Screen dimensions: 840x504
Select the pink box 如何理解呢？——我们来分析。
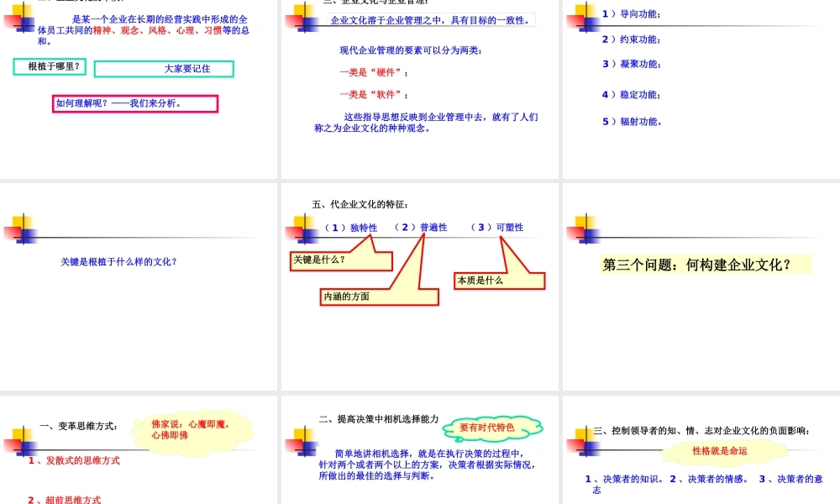(135, 103)
